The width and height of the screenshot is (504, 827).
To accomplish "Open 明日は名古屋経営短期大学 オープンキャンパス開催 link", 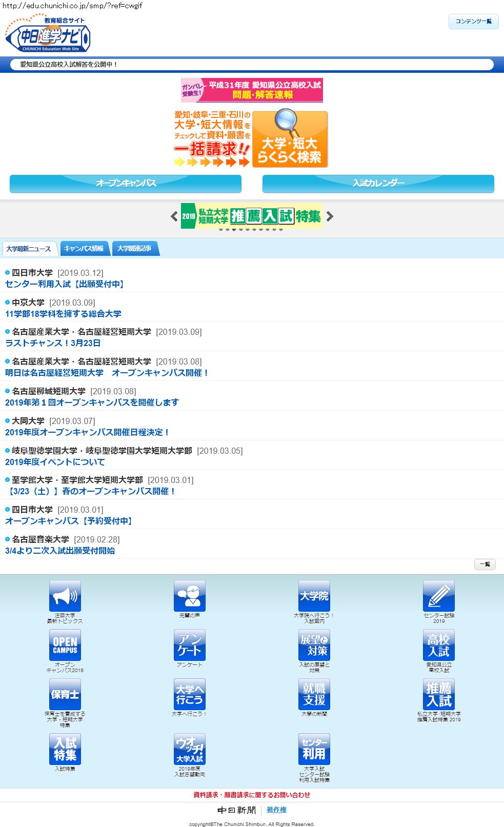I will [107, 373].
